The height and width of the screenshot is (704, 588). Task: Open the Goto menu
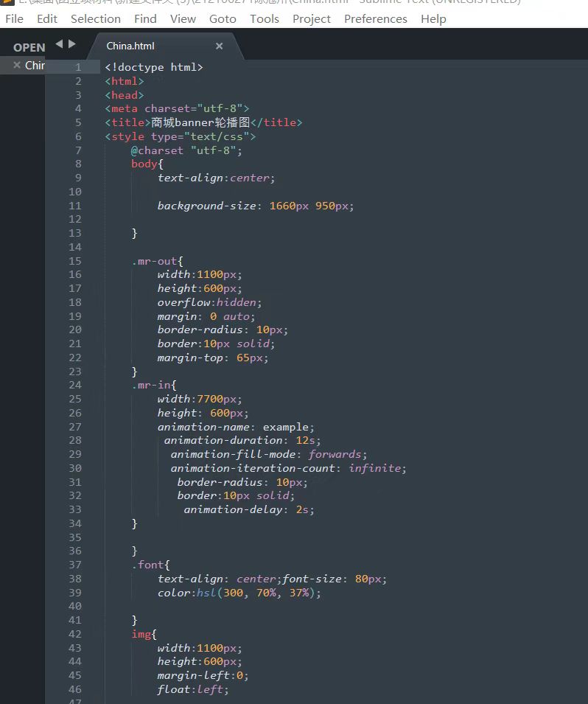coord(223,19)
